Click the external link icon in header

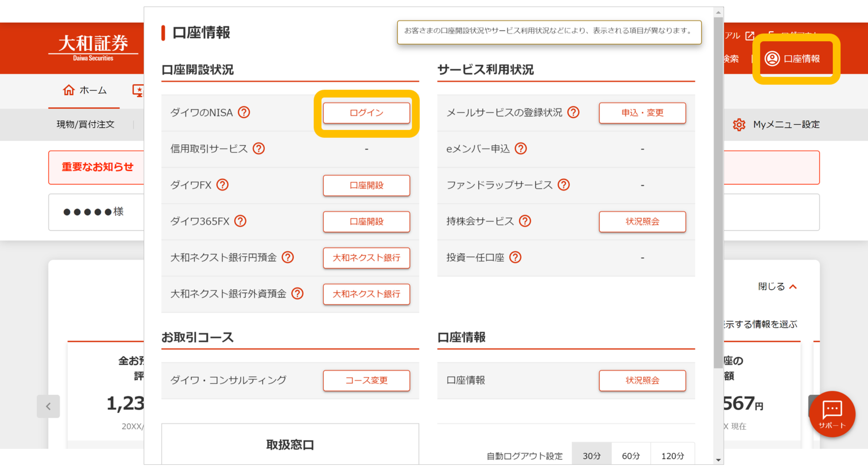pyautogui.click(x=749, y=36)
